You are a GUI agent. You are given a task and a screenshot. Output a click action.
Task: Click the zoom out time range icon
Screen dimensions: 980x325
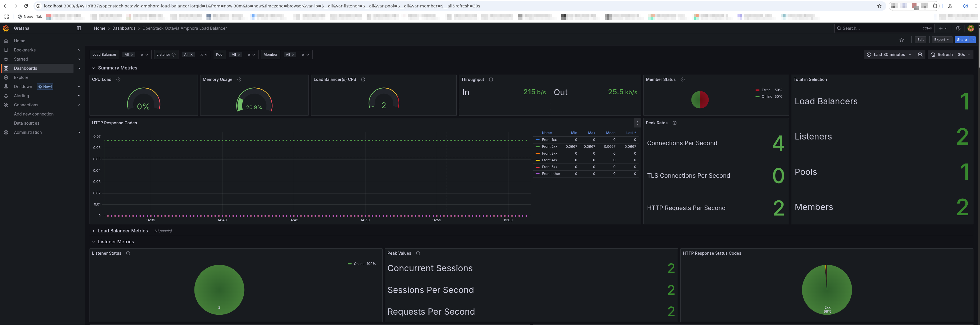[x=920, y=55]
